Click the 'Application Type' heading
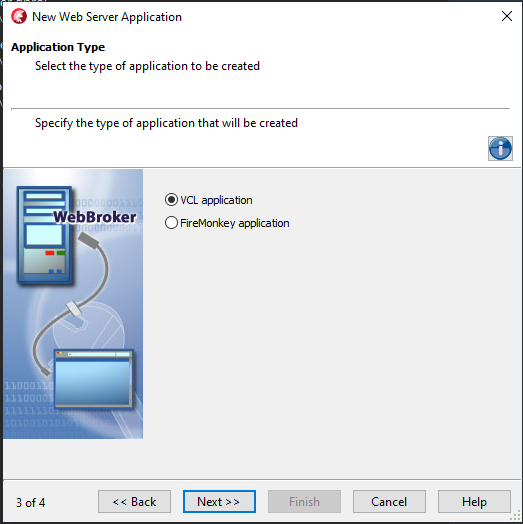The width and height of the screenshot is (523, 524). pos(58,47)
